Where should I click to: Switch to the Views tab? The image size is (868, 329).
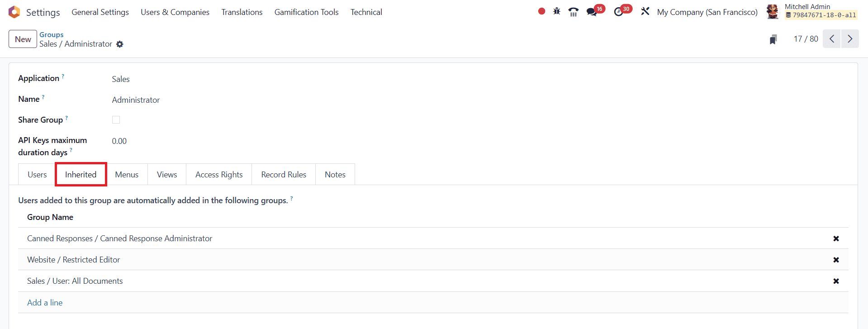click(167, 175)
